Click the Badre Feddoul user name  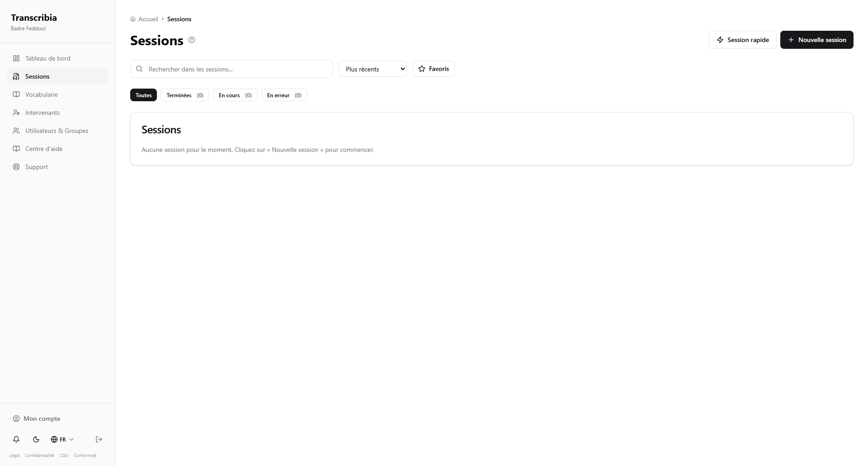tap(28, 28)
